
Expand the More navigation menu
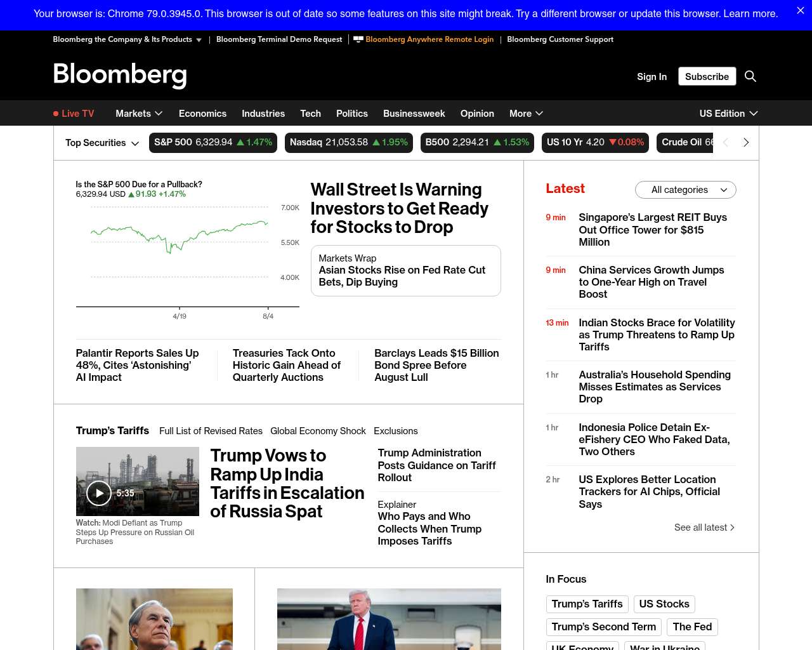tap(526, 114)
